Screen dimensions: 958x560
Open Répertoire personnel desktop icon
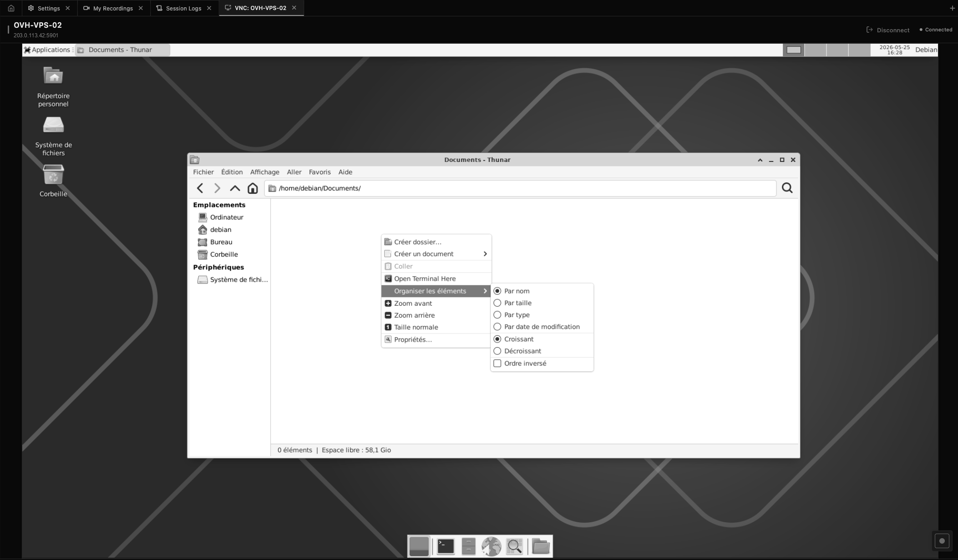click(x=53, y=86)
